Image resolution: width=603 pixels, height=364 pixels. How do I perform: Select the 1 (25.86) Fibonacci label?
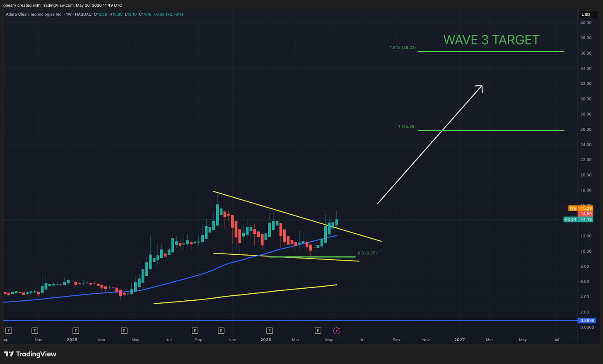click(x=407, y=126)
